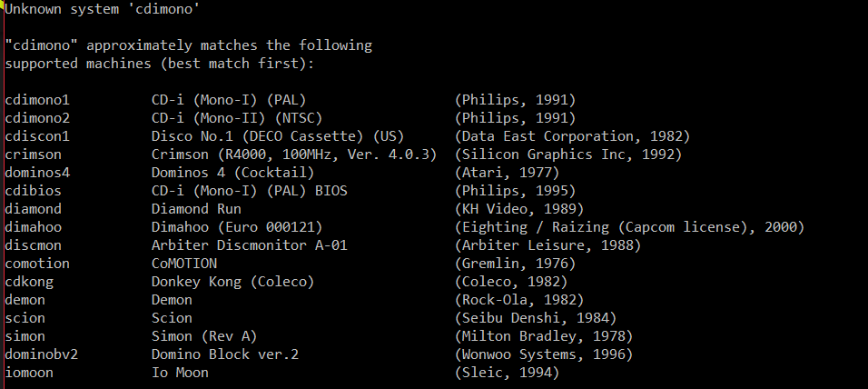
Task: Click '(Rock-Ola, 1982)' manufacturer text
Action: [x=519, y=299]
